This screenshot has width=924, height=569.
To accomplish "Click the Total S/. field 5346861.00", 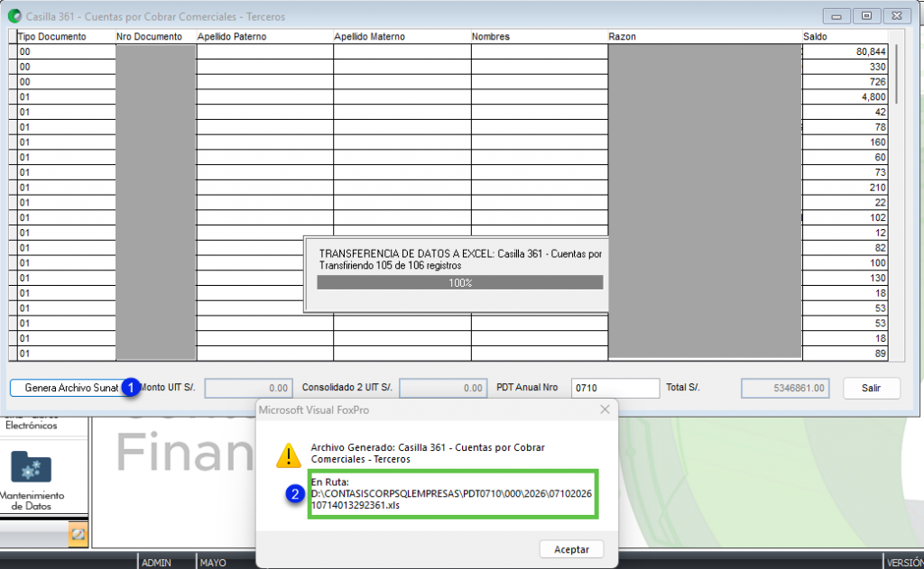I will point(785,388).
